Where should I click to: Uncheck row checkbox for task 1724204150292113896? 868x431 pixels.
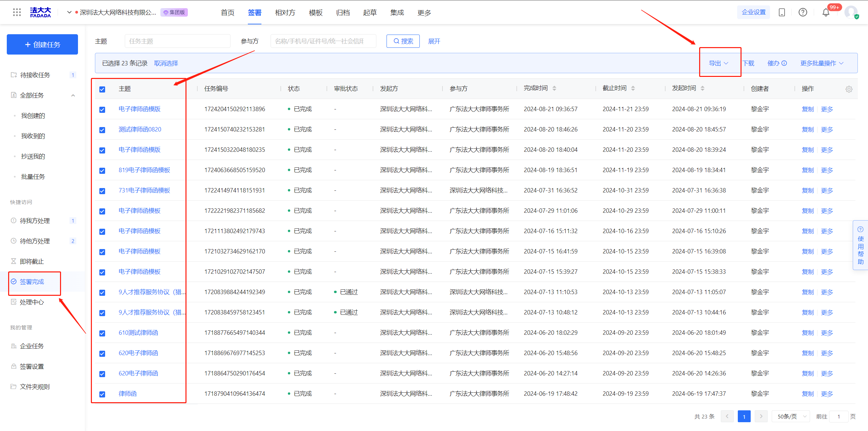[x=102, y=109]
